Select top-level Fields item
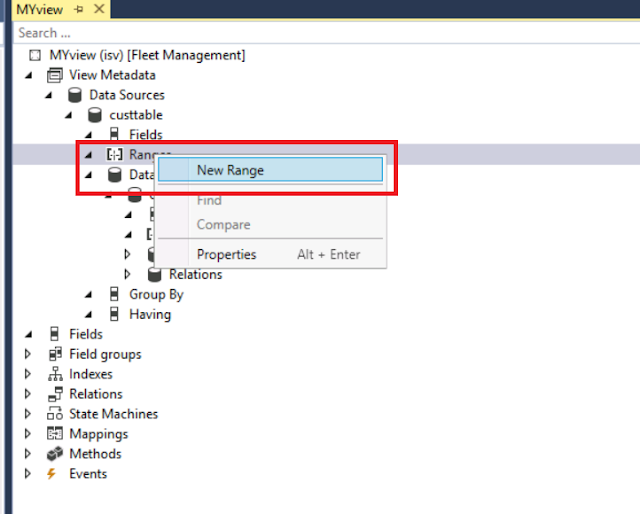Viewport: 640px width, 514px height. click(x=86, y=334)
